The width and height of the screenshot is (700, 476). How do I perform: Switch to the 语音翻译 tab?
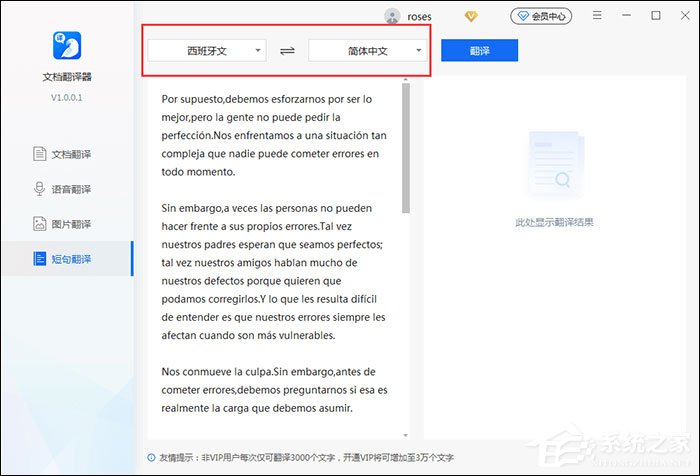[x=71, y=189]
